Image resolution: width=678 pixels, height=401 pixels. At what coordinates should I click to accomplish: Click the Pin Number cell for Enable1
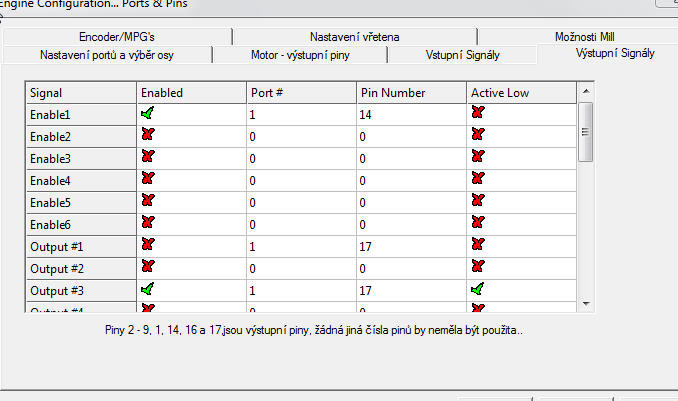[x=410, y=115]
